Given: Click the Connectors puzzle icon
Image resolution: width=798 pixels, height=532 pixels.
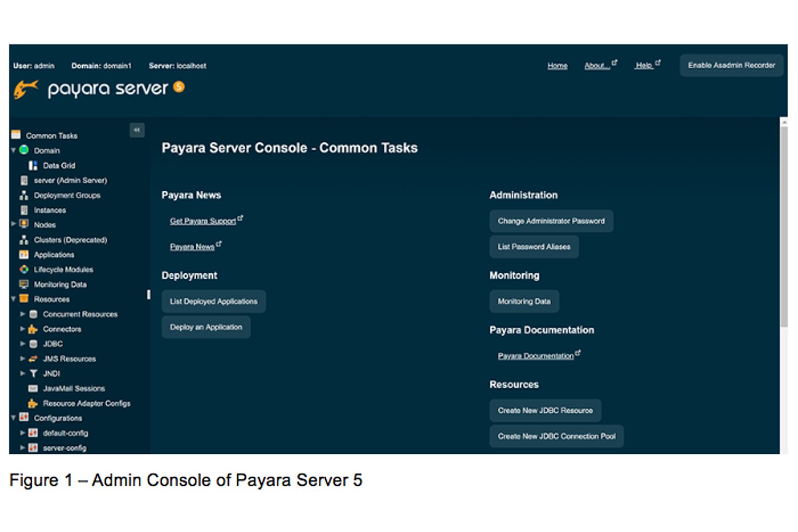Looking at the screenshot, I should click(33, 329).
